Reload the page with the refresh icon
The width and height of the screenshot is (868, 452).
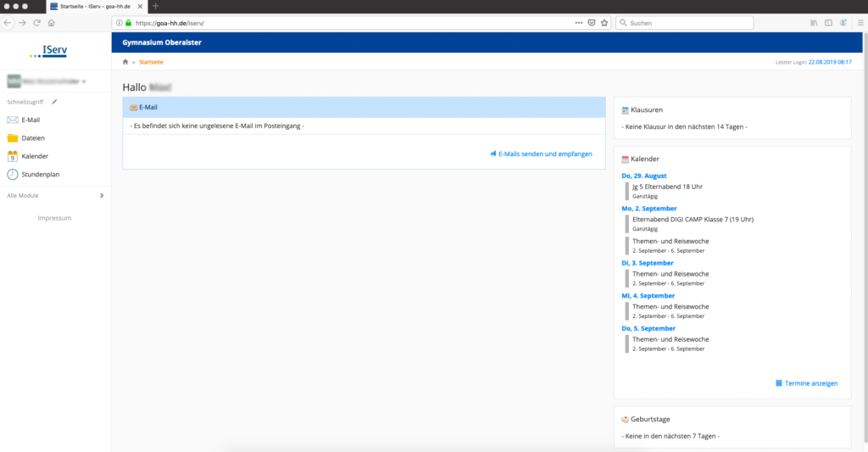tap(36, 23)
